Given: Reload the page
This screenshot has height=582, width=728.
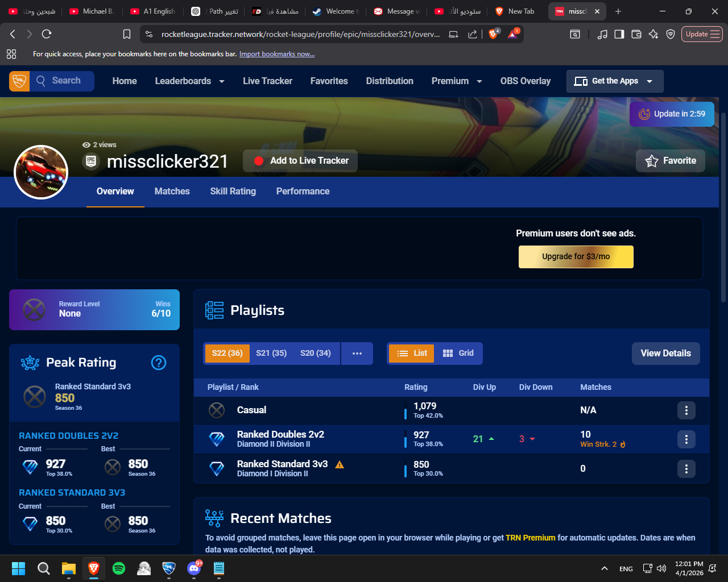Looking at the screenshot, I should 47,34.
